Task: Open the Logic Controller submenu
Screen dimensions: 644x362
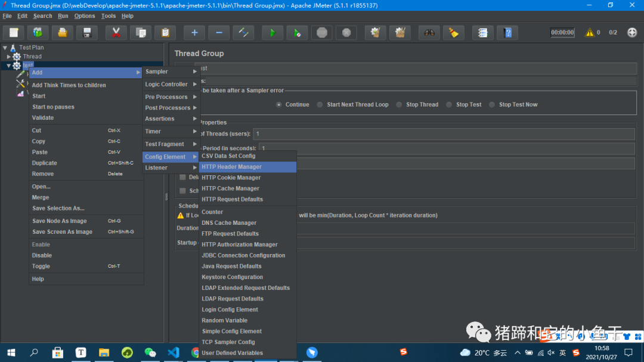Action: (171, 84)
